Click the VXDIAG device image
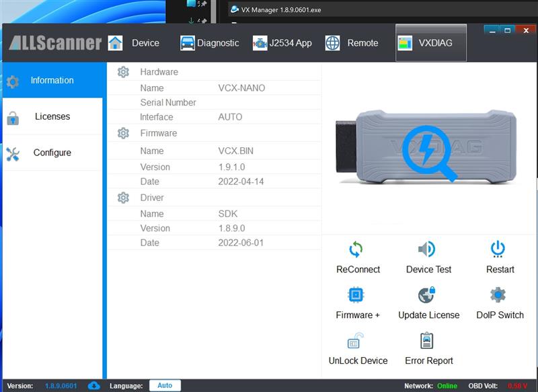The image size is (538, 392). (x=426, y=147)
